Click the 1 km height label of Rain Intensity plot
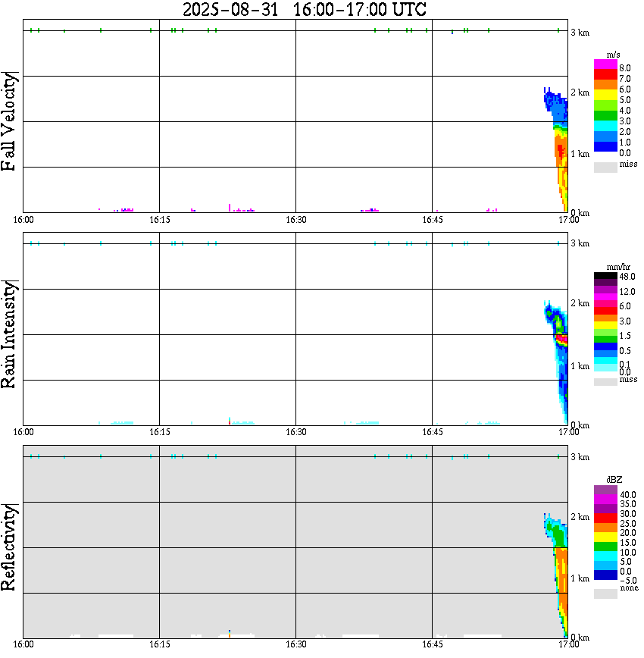 pyautogui.click(x=580, y=366)
